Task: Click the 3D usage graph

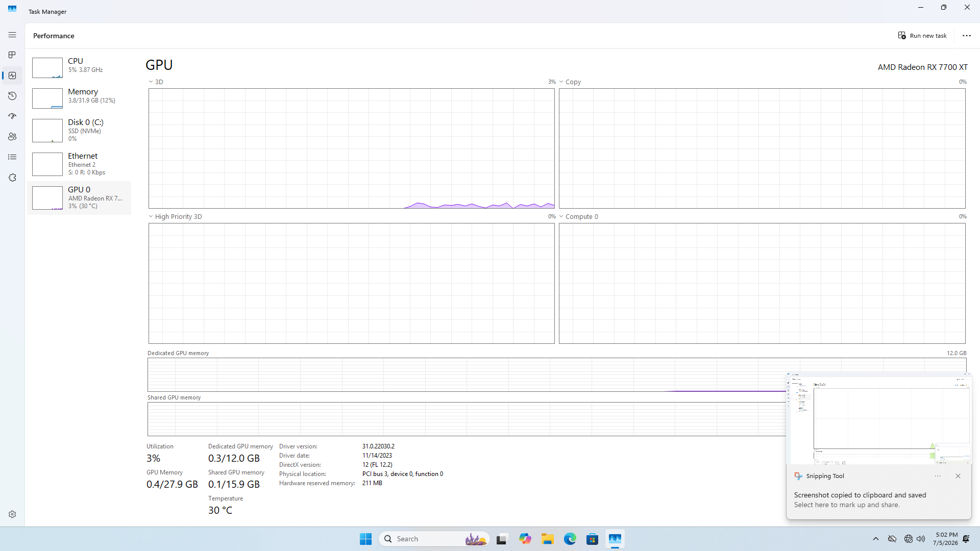Action: click(x=352, y=148)
